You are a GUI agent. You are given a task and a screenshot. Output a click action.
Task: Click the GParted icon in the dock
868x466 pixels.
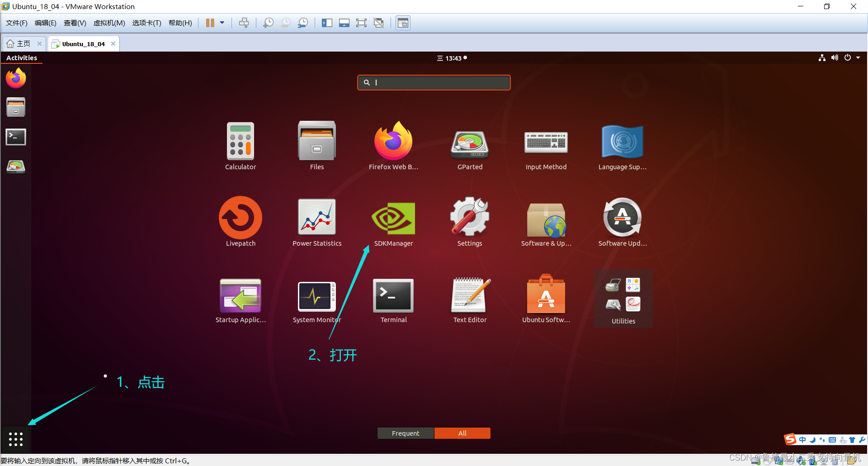16,166
